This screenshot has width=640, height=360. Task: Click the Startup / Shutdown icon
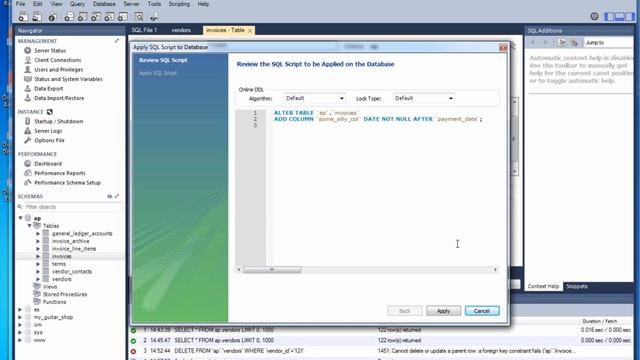point(27,121)
